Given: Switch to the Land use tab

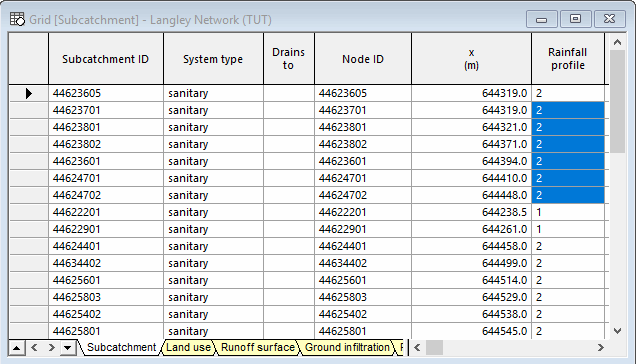Looking at the screenshot, I should 189,347.
